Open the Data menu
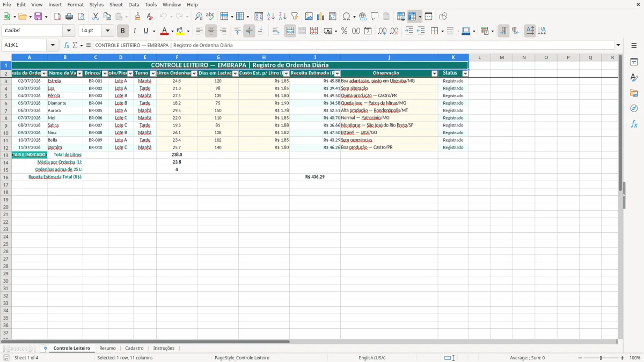644x362 pixels. 134,4
